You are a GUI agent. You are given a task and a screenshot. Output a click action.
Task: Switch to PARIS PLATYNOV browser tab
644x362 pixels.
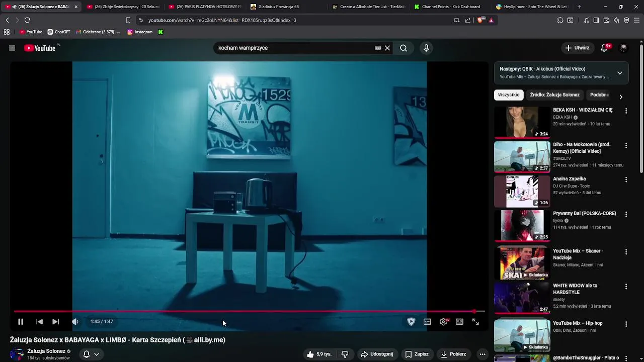click(x=205, y=7)
